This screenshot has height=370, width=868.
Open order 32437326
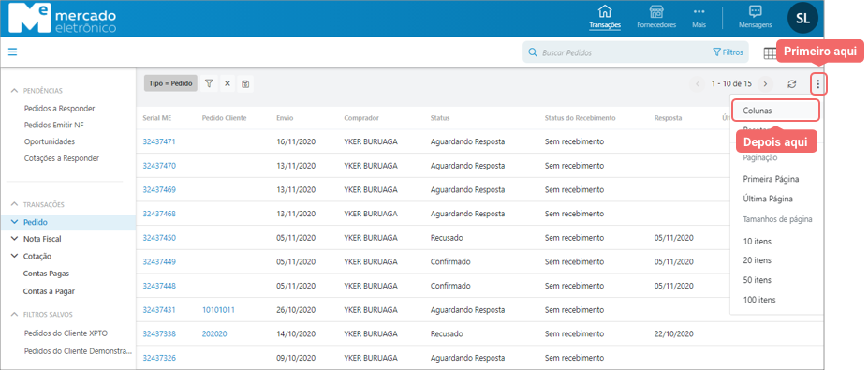(x=159, y=358)
